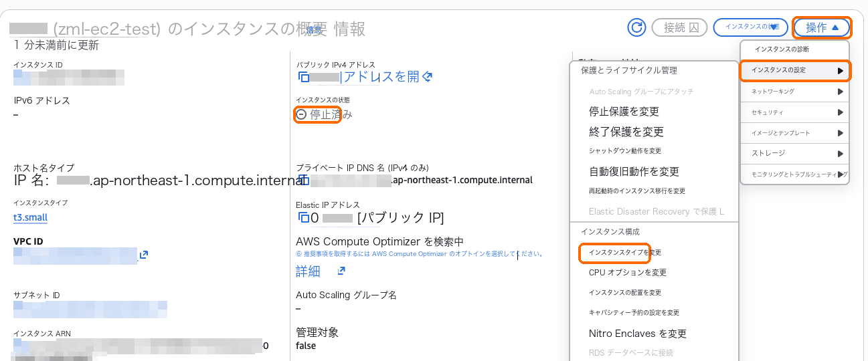Click the IPv6 アドレス label
The width and height of the screenshot is (868, 361).
41,101
